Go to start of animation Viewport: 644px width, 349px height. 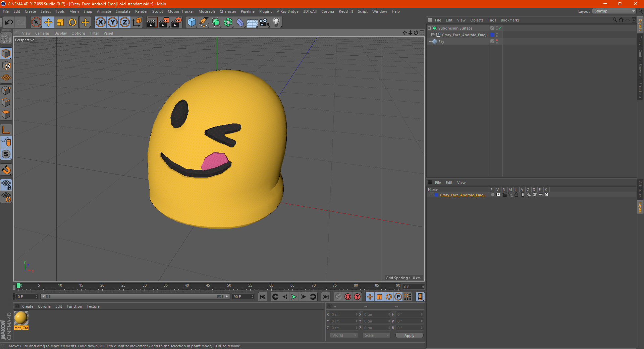point(263,297)
